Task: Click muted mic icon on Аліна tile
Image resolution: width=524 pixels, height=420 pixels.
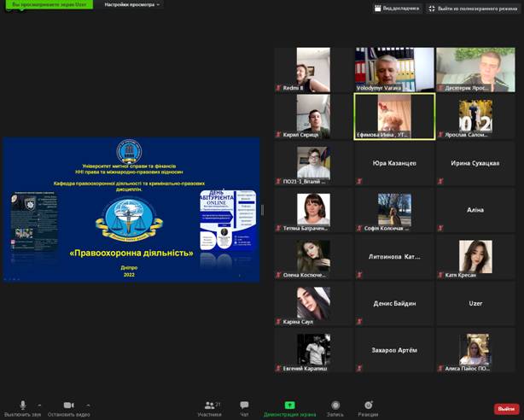Action: click(x=440, y=229)
